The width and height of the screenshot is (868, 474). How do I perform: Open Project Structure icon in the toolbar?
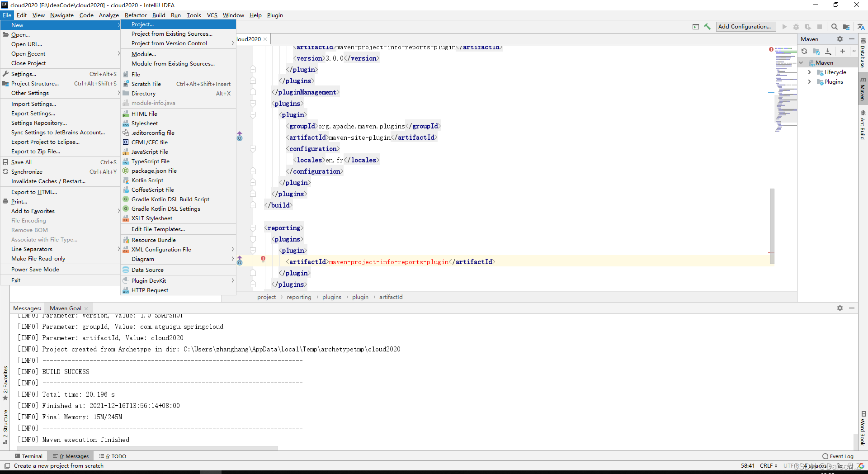[846, 27]
